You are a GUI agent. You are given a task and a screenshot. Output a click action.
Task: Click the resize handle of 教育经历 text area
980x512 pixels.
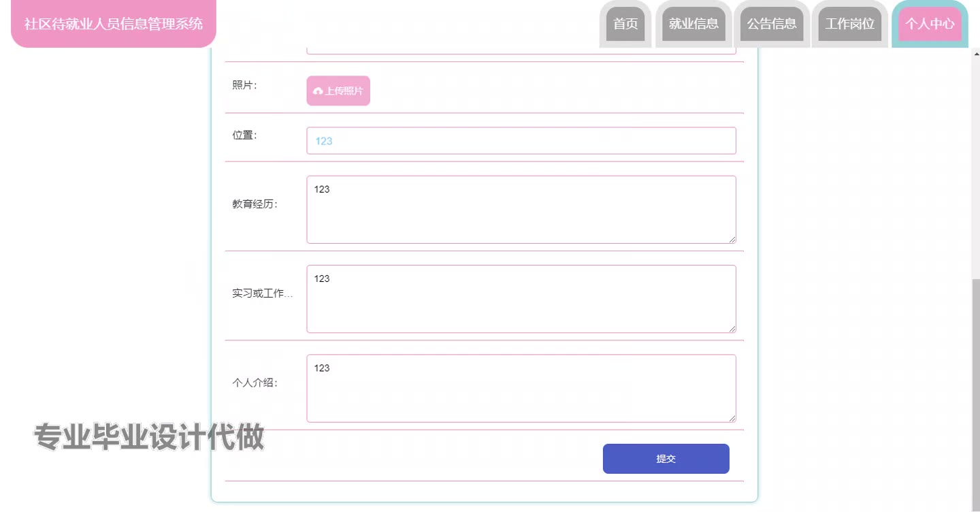coord(732,240)
